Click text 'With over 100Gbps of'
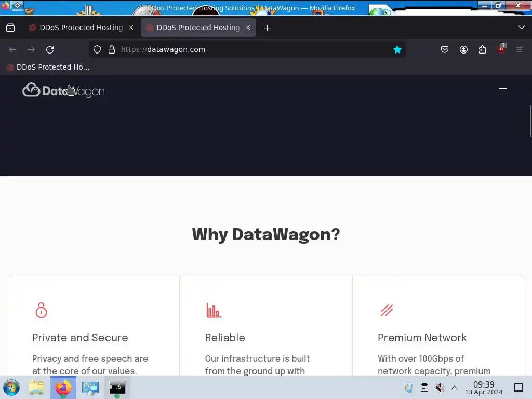 (421, 358)
